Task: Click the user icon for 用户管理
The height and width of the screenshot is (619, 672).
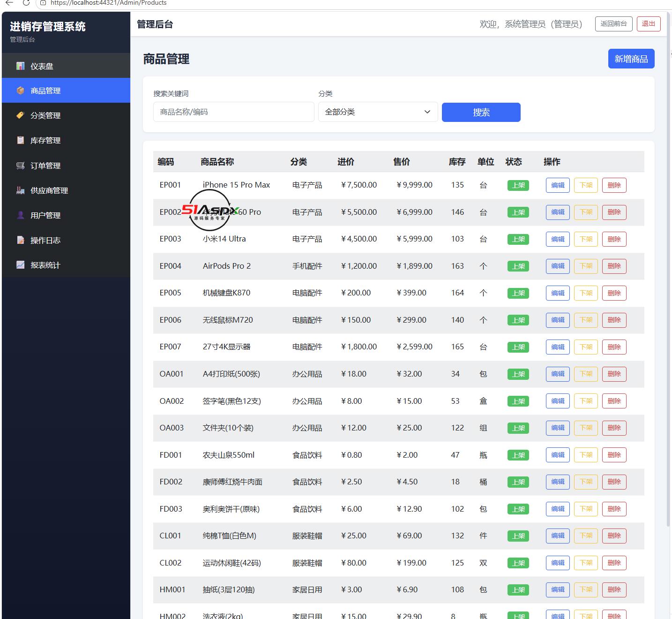Action: coord(20,215)
